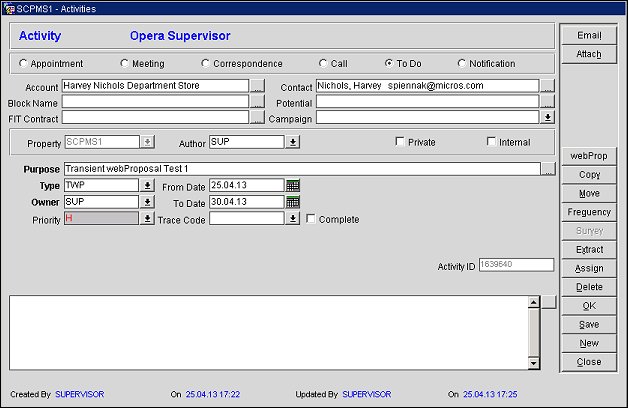Open the Campaign dropdown list
This screenshot has height=408, width=628.
tap(547, 118)
